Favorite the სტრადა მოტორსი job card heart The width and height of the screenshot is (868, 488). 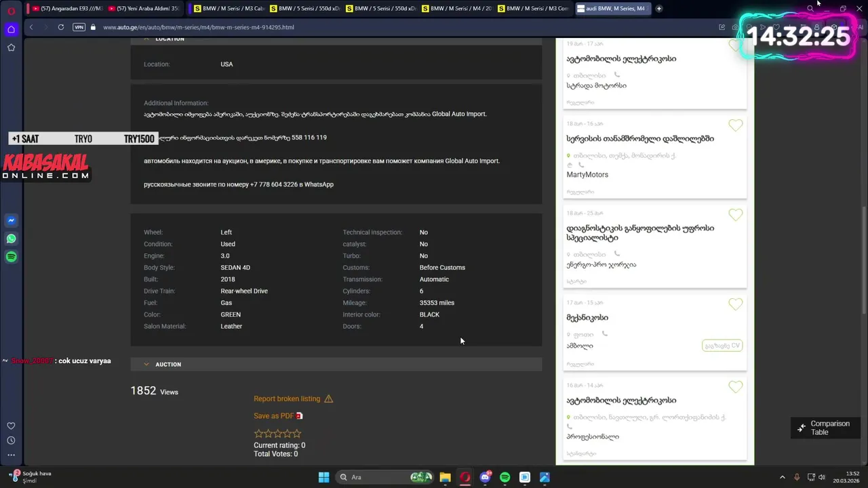click(x=735, y=45)
